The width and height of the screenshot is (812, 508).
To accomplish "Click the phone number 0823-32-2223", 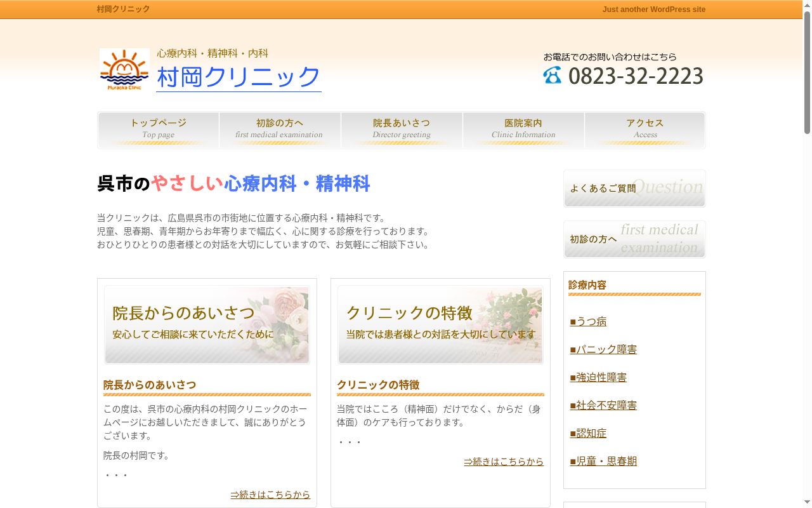I will pyautogui.click(x=636, y=76).
